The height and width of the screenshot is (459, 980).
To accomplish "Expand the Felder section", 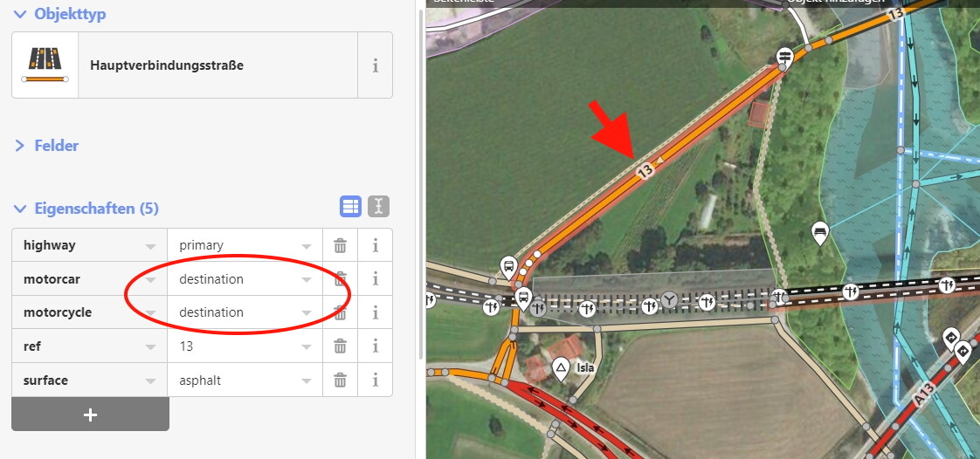I will (x=47, y=146).
